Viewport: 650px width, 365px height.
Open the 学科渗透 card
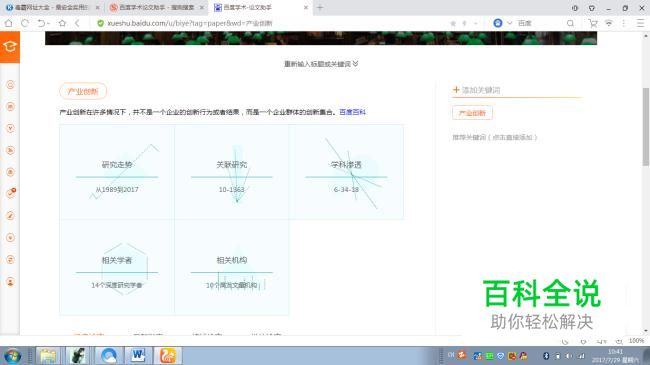(x=346, y=172)
